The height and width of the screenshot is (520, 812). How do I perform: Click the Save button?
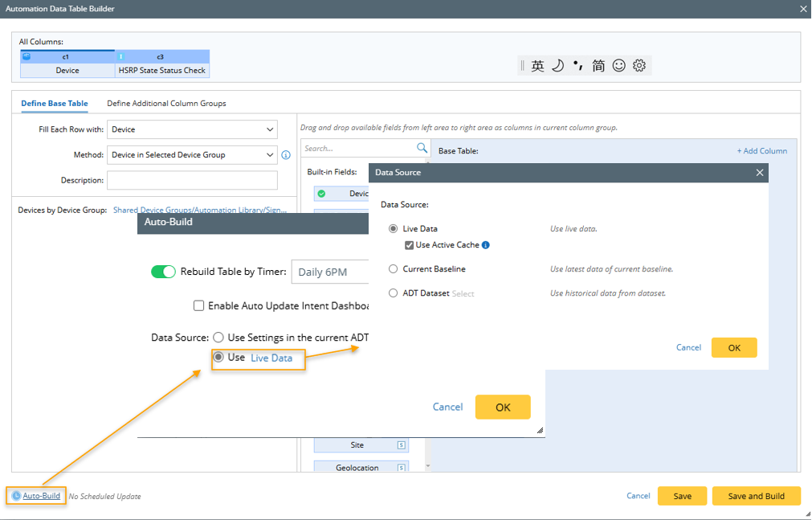[x=682, y=496]
